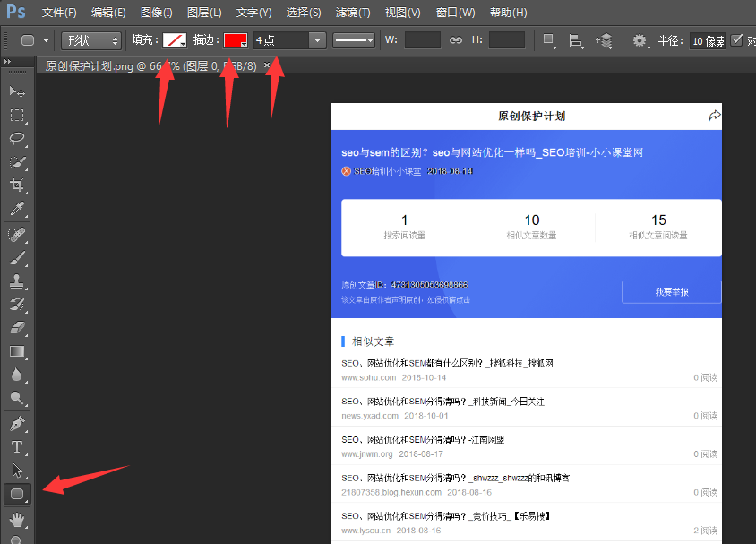Click the www.sohu.com article title
The image size is (756, 544).
coord(447,363)
